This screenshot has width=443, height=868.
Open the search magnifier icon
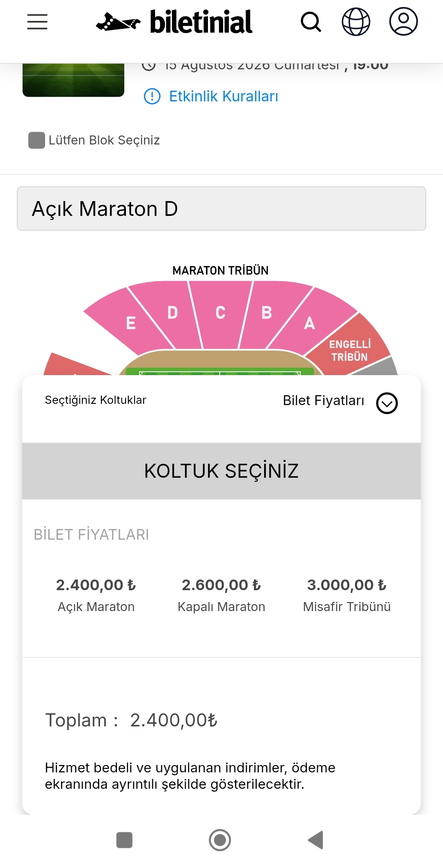pos(311,22)
